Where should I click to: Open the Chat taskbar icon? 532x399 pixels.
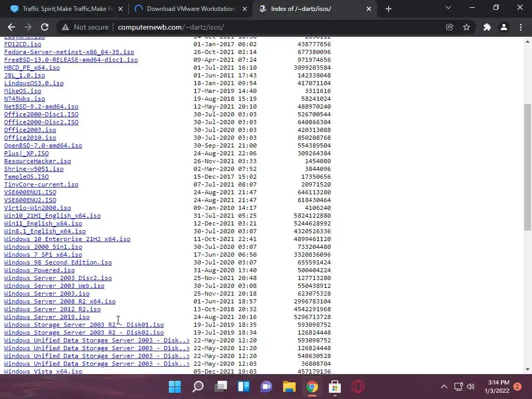267,387
